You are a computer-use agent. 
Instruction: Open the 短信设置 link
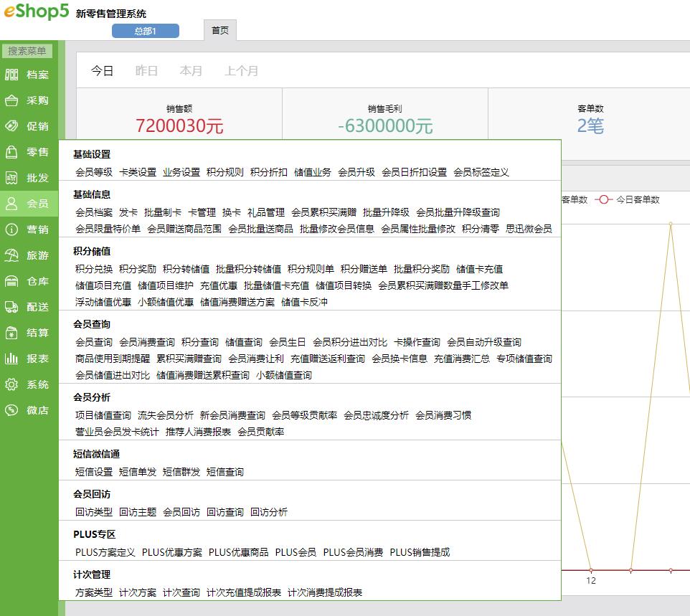pos(94,472)
